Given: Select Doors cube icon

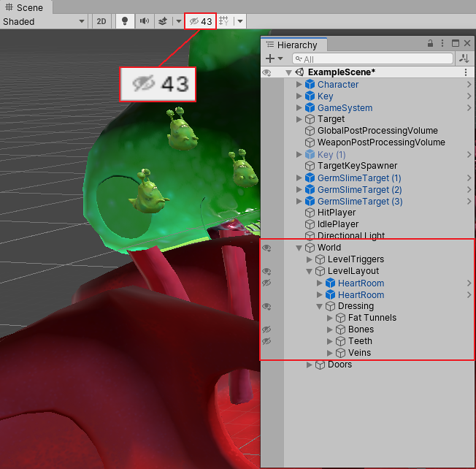Looking at the screenshot, I should click(x=320, y=365).
